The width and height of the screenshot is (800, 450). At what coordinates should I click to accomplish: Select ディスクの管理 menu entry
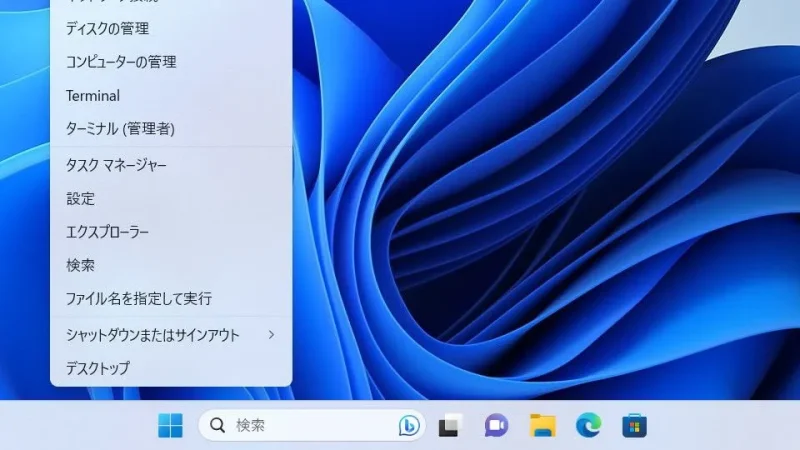171,29
